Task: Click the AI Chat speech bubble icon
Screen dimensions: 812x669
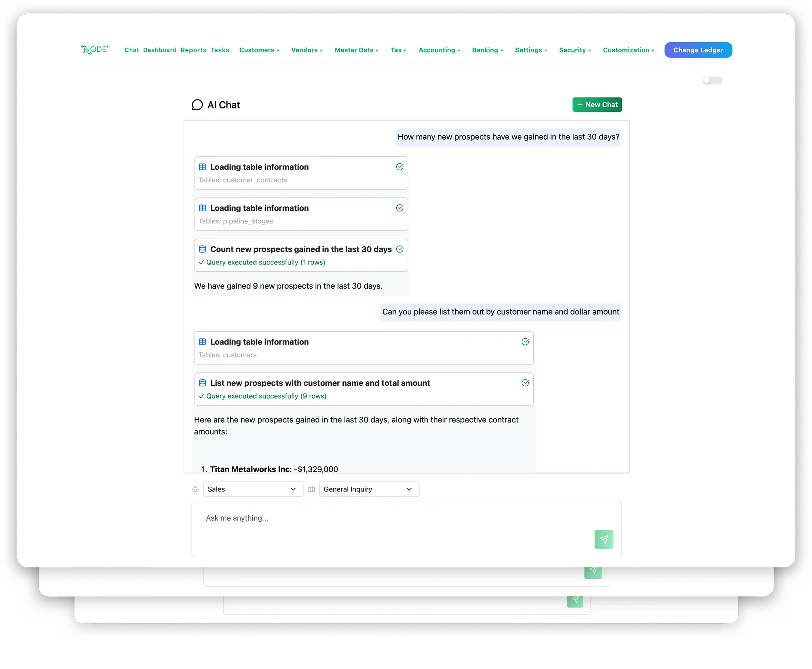Action: tap(197, 105)
